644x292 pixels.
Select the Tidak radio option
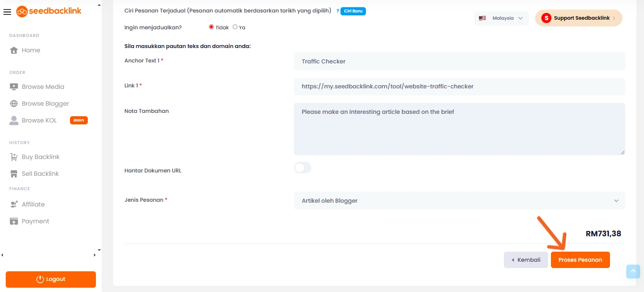211,27
